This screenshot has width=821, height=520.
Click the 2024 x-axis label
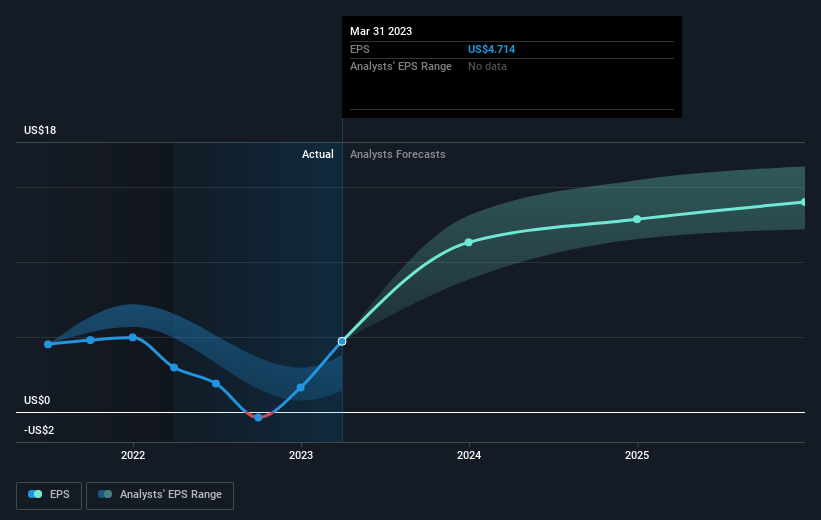tap(469, 455)
